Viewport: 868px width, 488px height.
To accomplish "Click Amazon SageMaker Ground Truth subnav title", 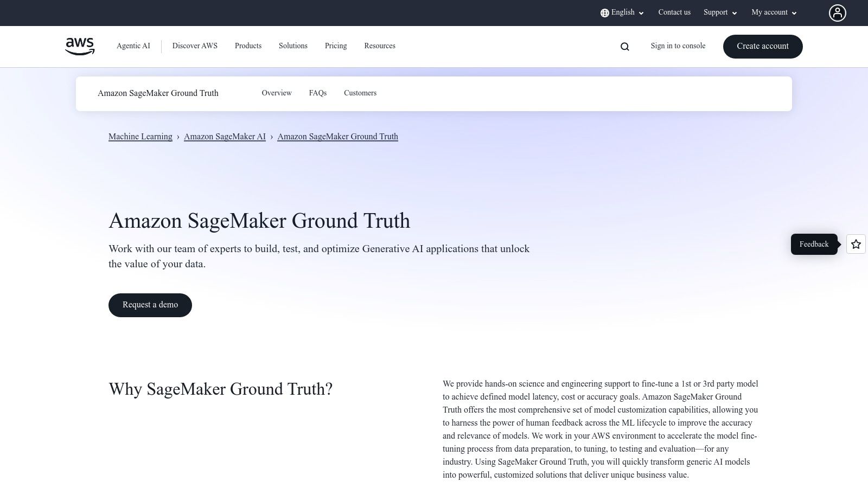I will 158,93.
